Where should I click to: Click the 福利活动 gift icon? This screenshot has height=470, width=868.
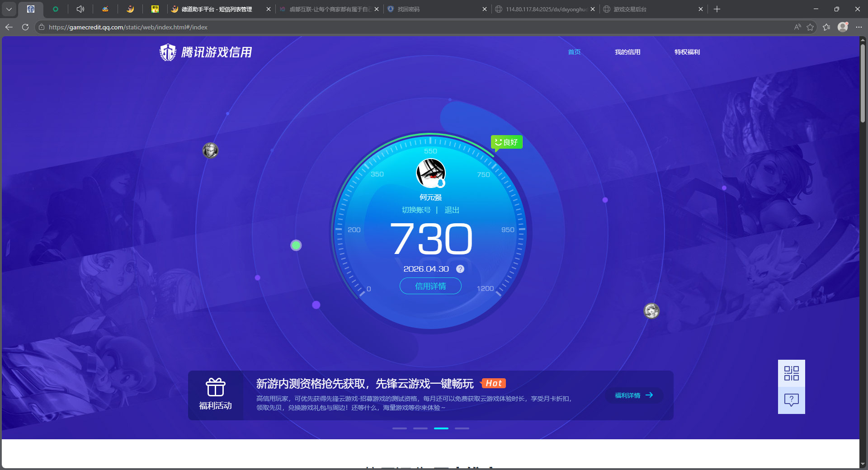tap(216, 387)
